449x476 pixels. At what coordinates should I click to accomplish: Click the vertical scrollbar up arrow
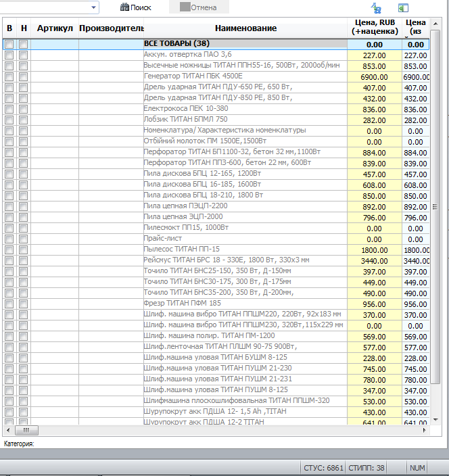pos(435,24)
